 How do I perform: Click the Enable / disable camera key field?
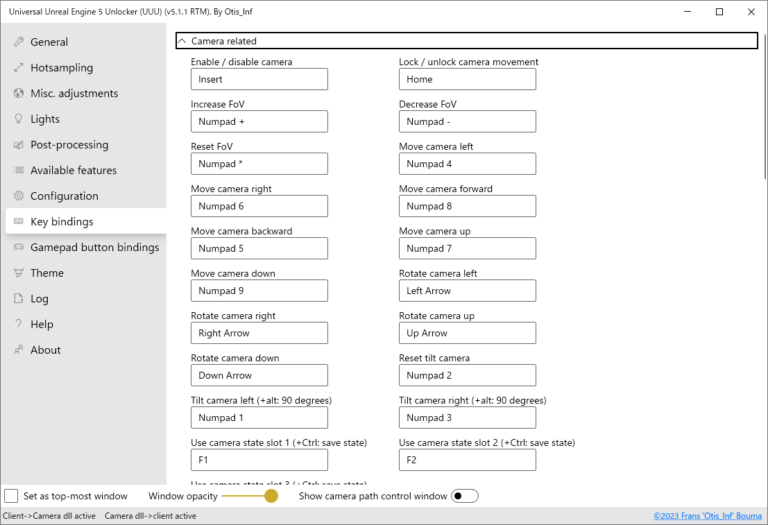[259, 79]
